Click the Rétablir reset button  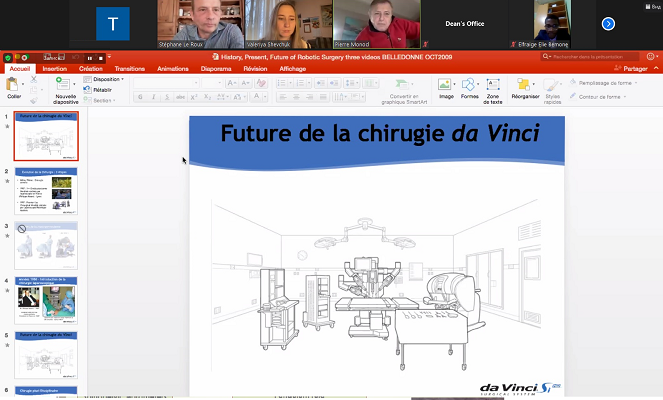98,90
